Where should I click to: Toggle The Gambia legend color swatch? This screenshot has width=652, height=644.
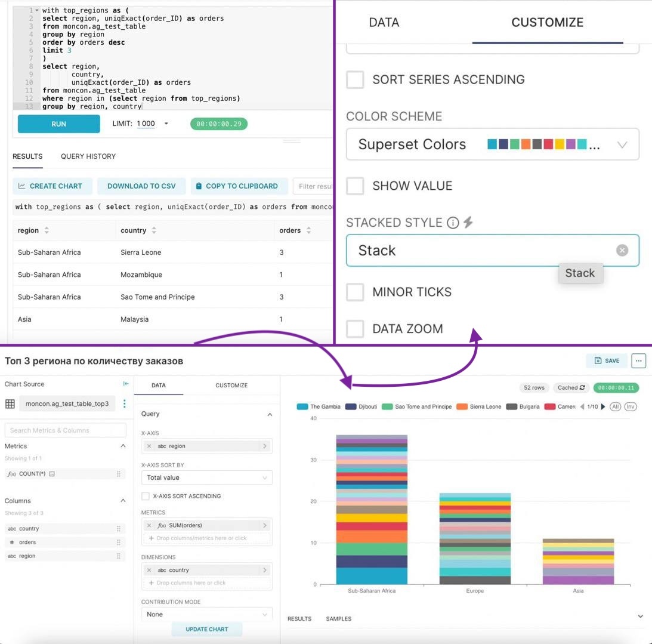tap(302, 406)
